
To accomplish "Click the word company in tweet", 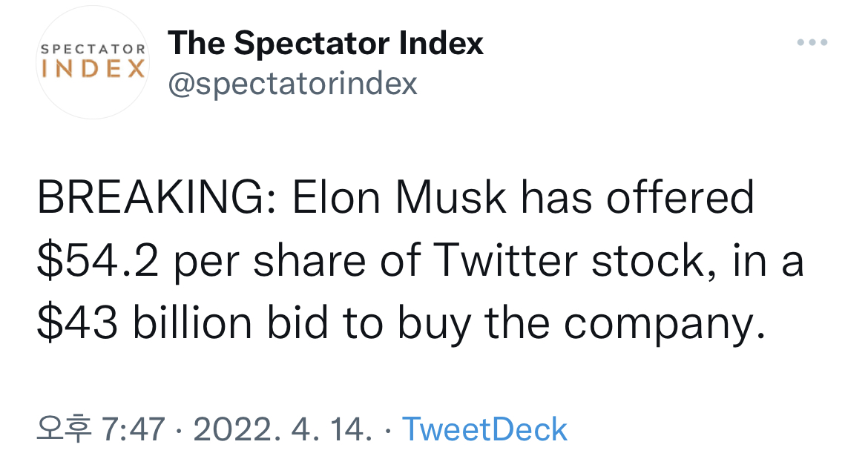I will pyautogui.click(x=664, y=324).
